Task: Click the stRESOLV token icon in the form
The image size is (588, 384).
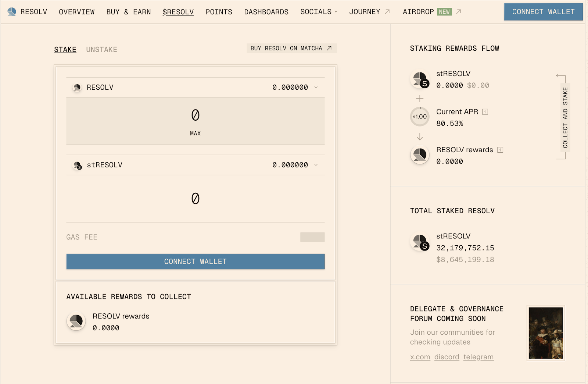Action: pyautogui.click(x=78, y=165)
